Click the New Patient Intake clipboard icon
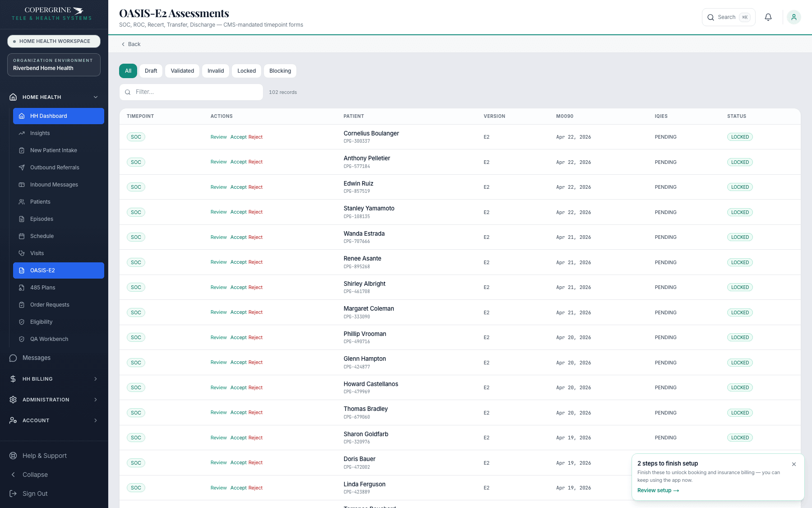Image resolution: width=812 pixels, height=508 pixels. 22,150
